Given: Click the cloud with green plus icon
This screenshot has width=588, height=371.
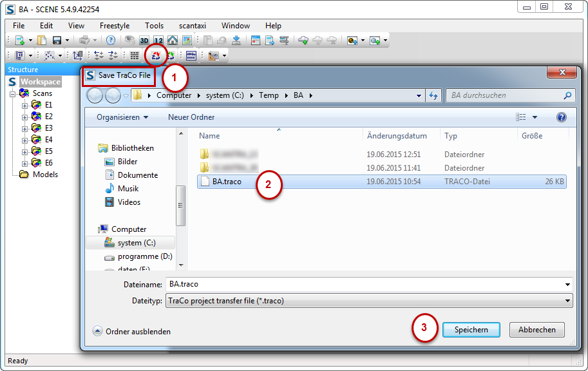Looking at the screenshot, I should 303,40.
